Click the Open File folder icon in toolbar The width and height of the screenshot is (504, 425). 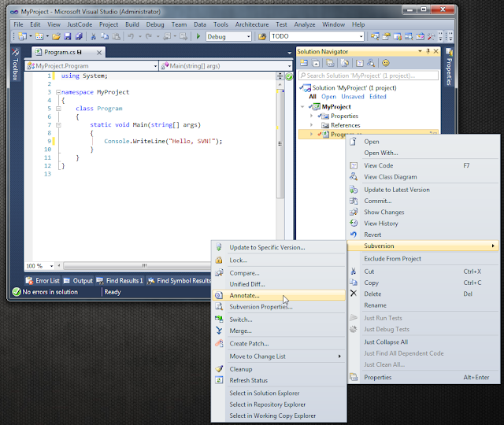coord(56,36)
